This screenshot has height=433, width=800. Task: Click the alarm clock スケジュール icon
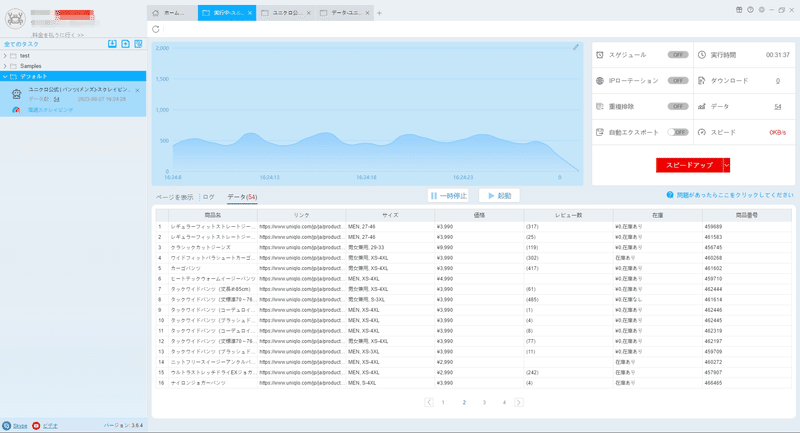600,55
